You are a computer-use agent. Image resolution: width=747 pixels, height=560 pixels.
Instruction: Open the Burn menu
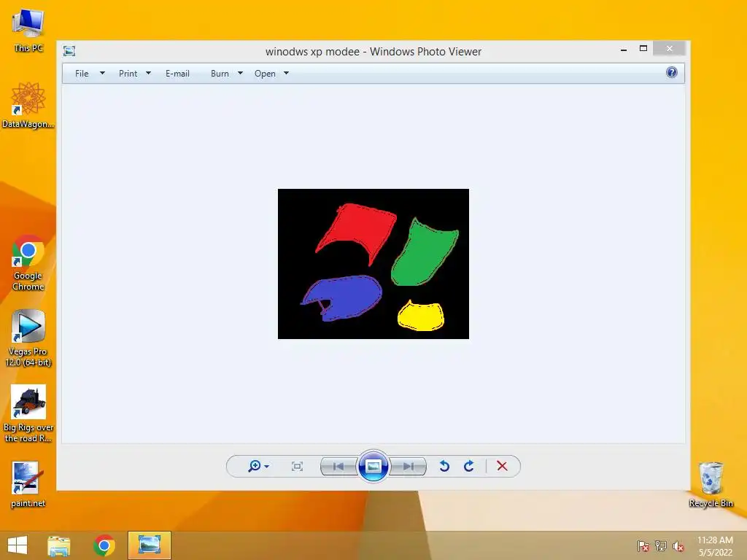pos(220,74)
